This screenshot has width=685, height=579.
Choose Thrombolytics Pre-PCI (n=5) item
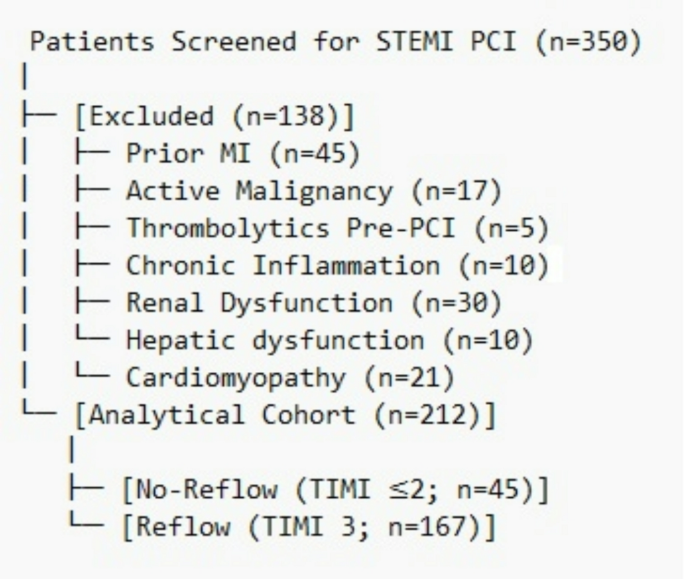click(x=337, y=229)
